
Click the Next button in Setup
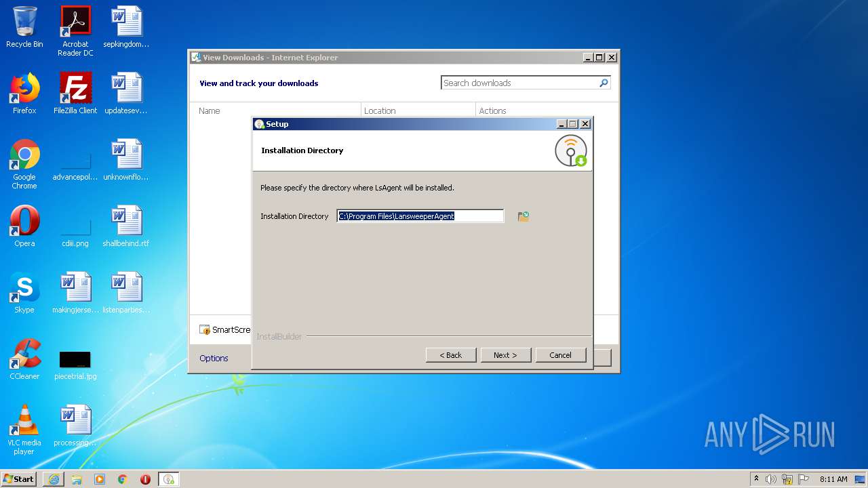505,355
